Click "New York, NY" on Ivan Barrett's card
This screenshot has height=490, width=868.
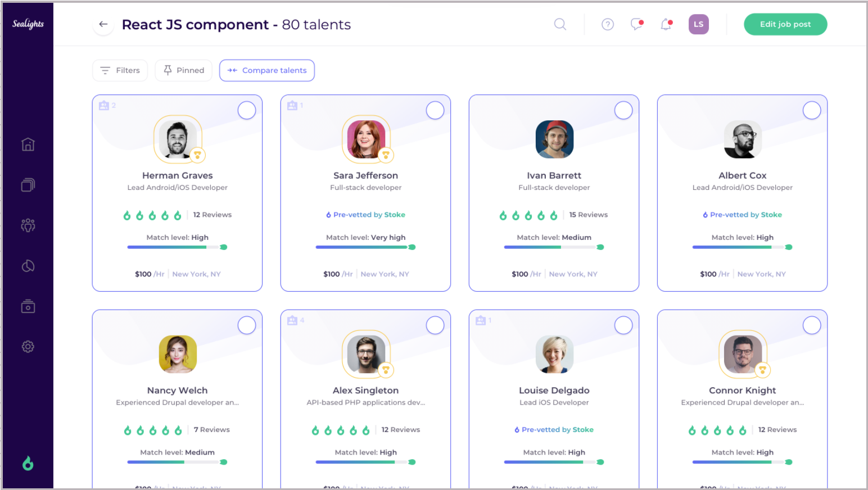[x=573, y=274]
